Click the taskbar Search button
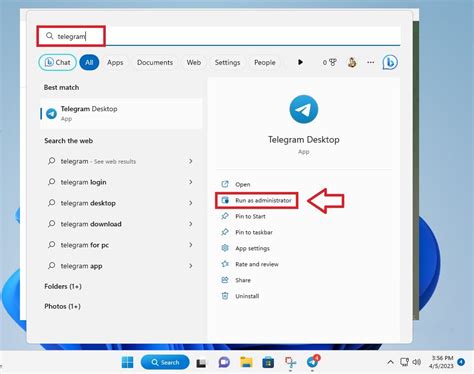Image resolution: width=474 pixels, height=374 pixels. (x=165, y=362)
